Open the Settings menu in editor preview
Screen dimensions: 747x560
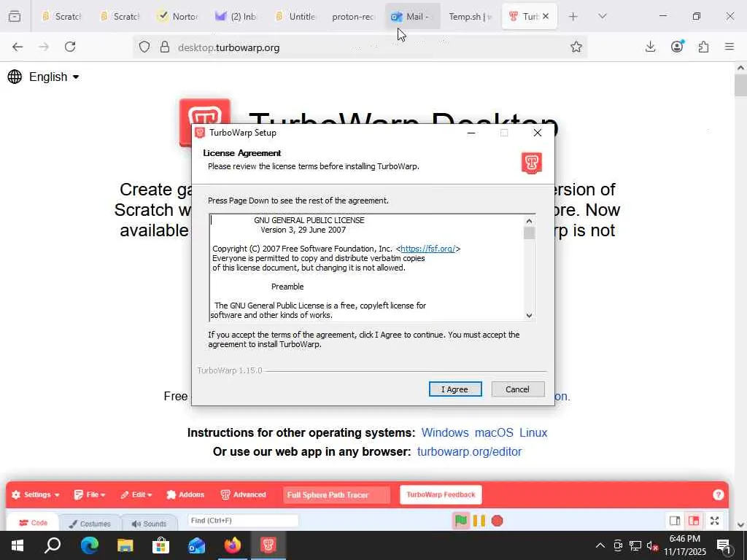click(36, 495)
